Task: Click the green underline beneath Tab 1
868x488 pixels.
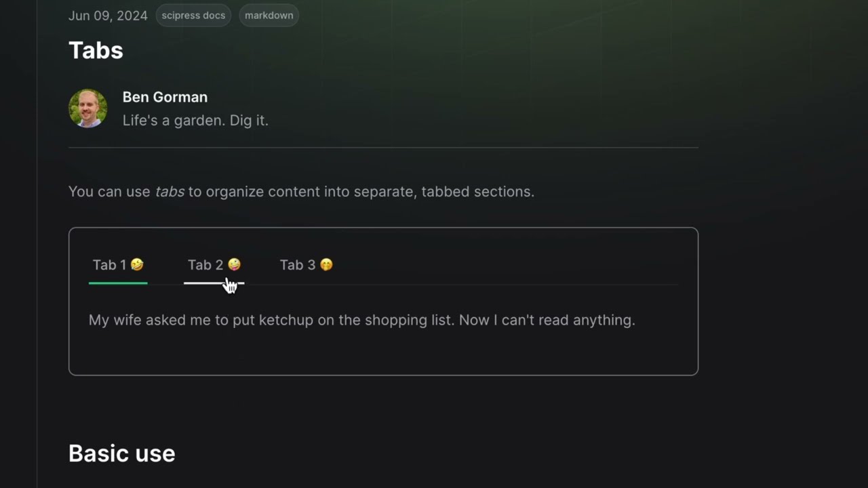Action: click(x=118, y=283)
